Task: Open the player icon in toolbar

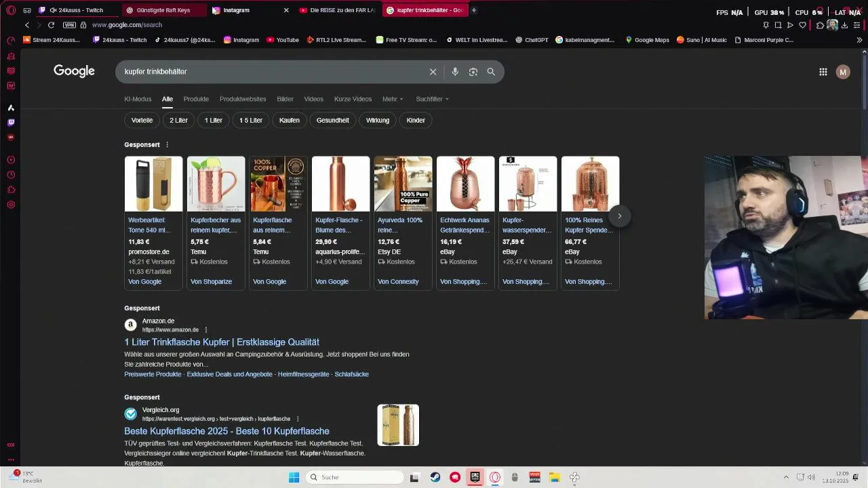Action: pyautogui.click(x=790, y=25)
